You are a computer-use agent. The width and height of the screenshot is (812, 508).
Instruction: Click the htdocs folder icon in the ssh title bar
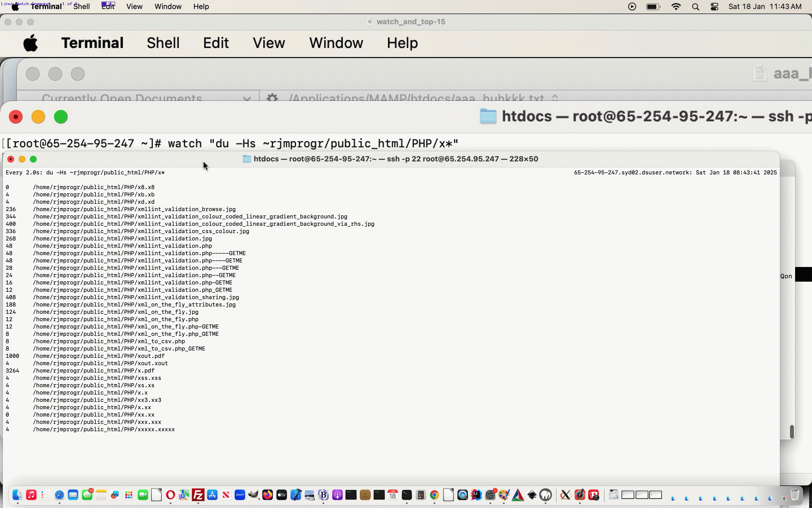click(247, 159)
